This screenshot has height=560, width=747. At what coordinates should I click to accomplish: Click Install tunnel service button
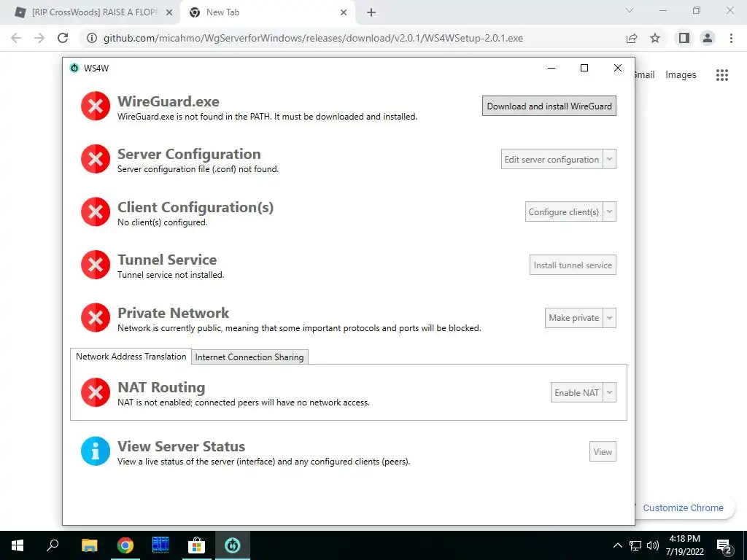tap(573, 265)
